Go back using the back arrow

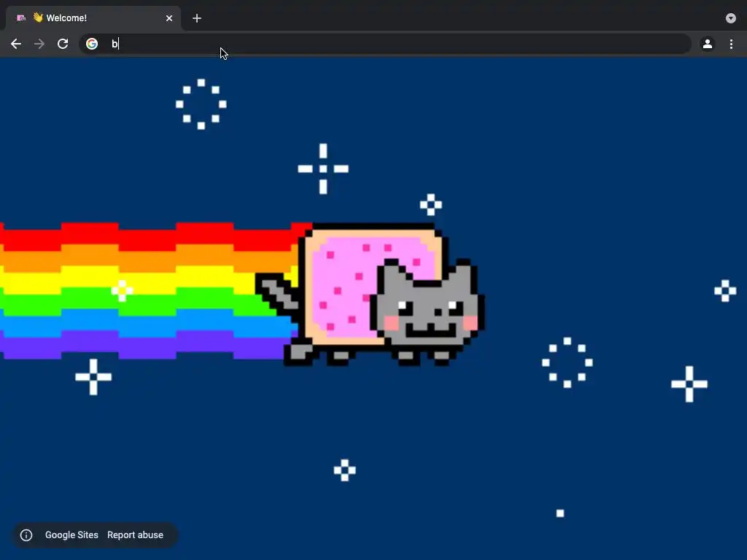16,44
